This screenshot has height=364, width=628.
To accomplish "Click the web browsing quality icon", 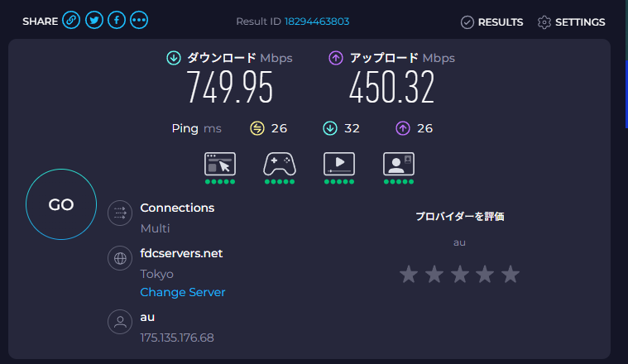I will tap(220, 164).
